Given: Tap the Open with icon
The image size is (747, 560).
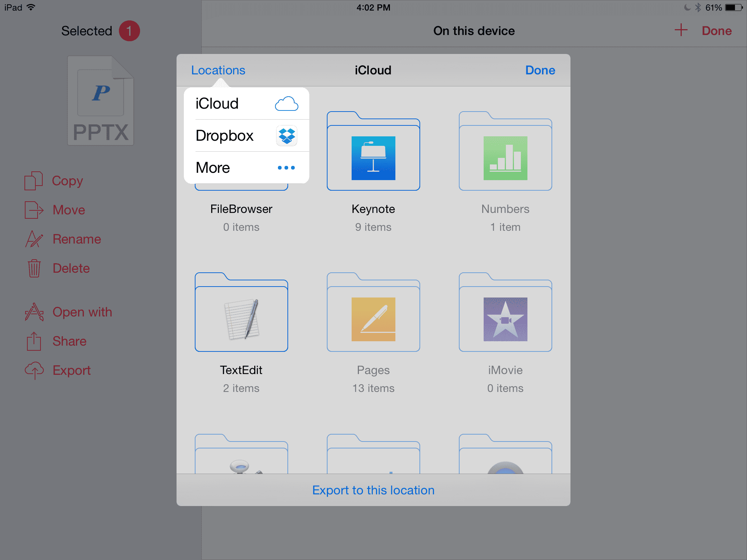Looking at the screenshot, I should pos(34,312).
